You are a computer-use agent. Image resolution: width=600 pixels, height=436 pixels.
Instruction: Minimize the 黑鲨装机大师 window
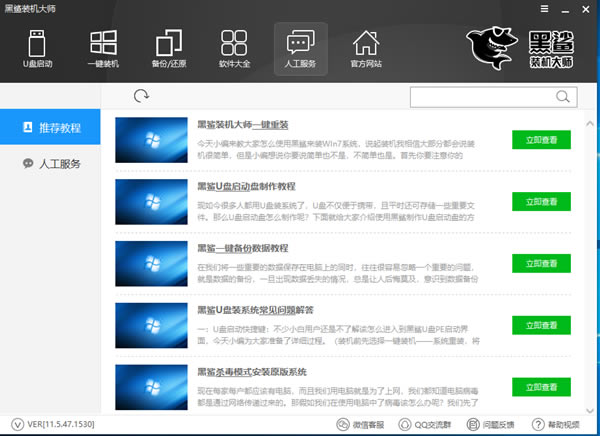(565, 10)
